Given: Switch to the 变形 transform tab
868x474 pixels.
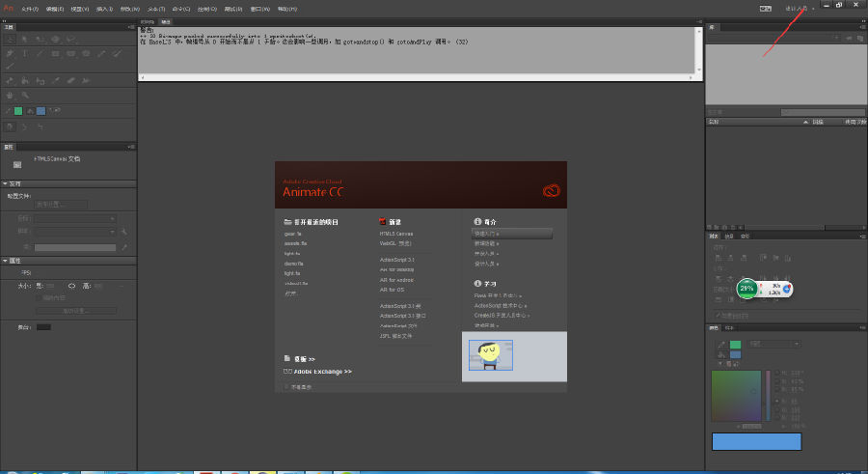Looking at the screenshot, I should (746, 237).
